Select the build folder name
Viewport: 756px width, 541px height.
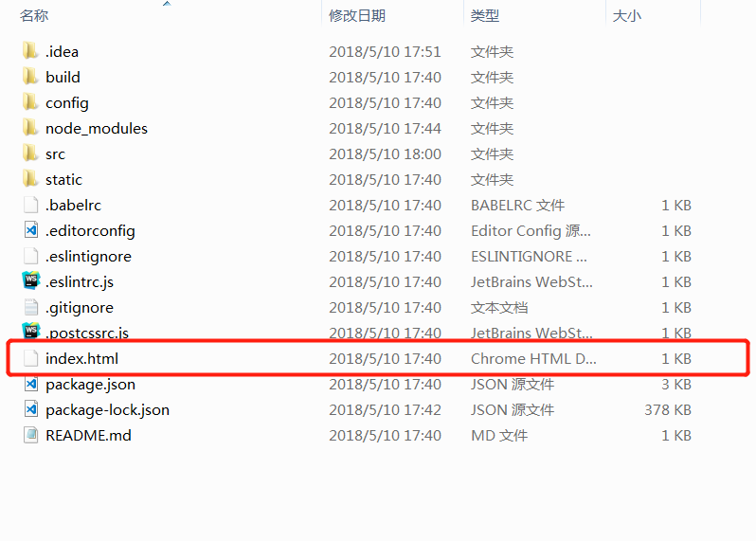pyautogui.click(x=63, y=77)
